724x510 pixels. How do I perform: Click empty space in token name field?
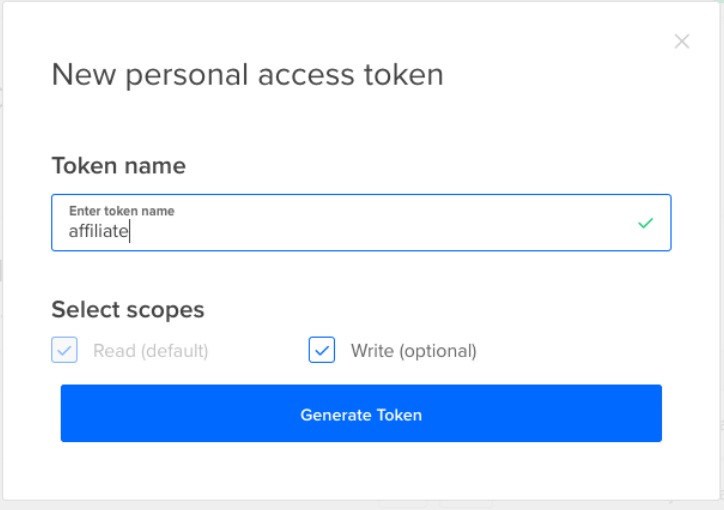400,230
